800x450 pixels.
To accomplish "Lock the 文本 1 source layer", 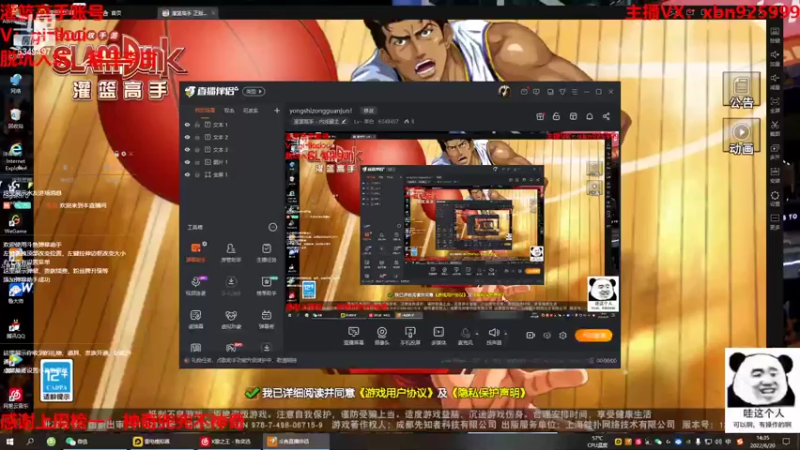I will (x=197, y=124).
